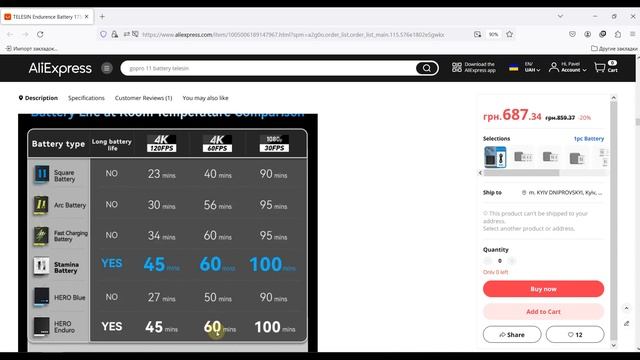Click the Share button
This screenshot has width=640, height=360.
(512, 335)
